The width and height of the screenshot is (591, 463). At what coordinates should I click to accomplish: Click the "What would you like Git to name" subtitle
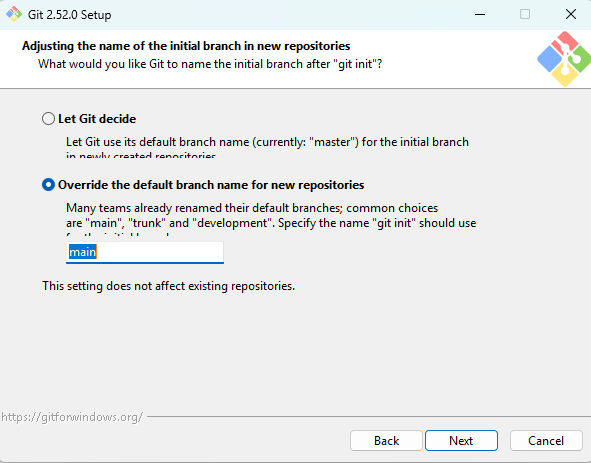(x=210, y=64)
